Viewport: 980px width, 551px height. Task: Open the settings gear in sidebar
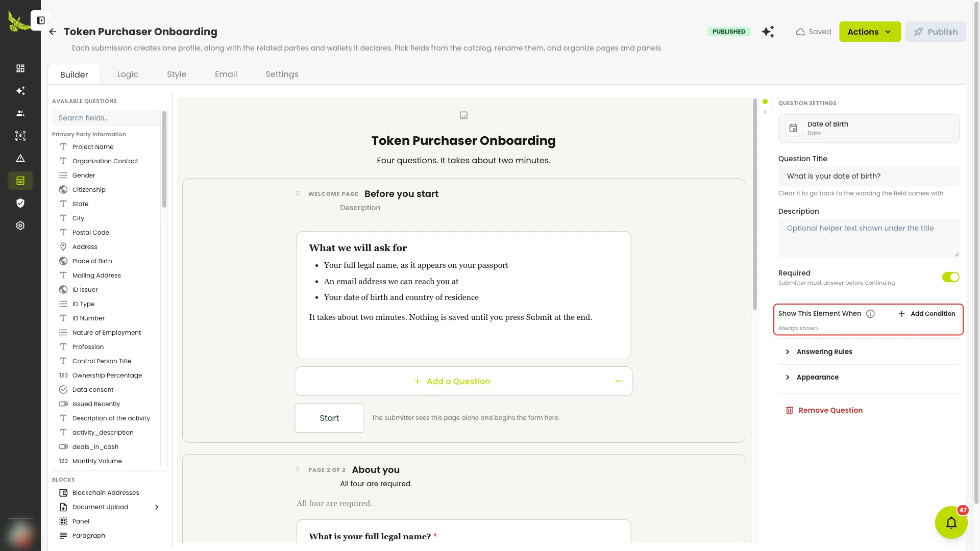[x=20, y=226]
